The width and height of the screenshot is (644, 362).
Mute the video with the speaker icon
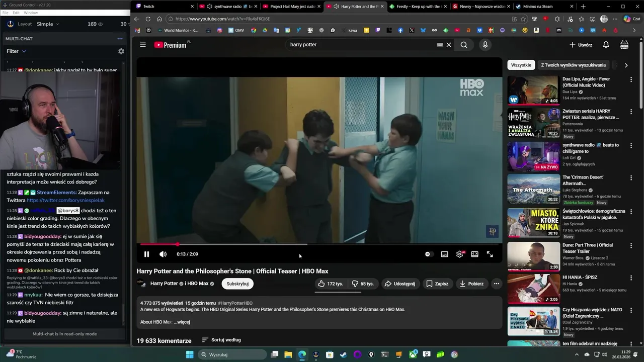click(163, 254)
